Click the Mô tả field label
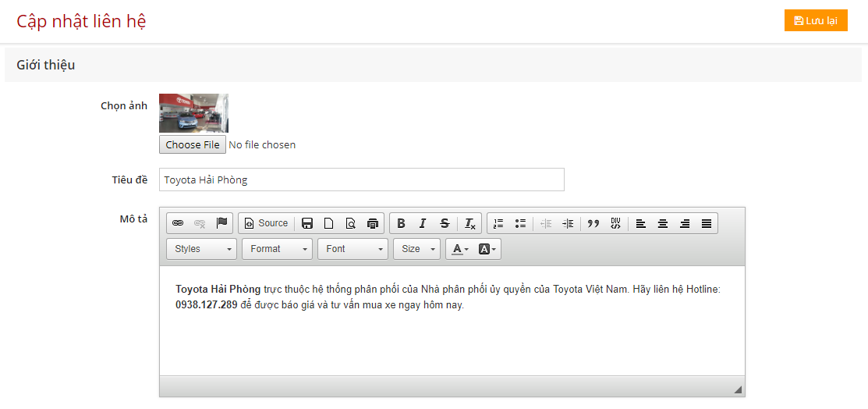This screenshot has width=868, height=409. point(133,219)
